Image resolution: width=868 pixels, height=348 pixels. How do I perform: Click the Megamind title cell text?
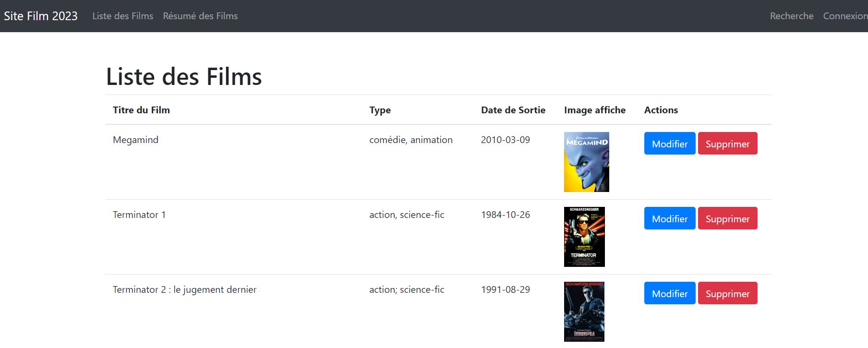tap(135, 140)
